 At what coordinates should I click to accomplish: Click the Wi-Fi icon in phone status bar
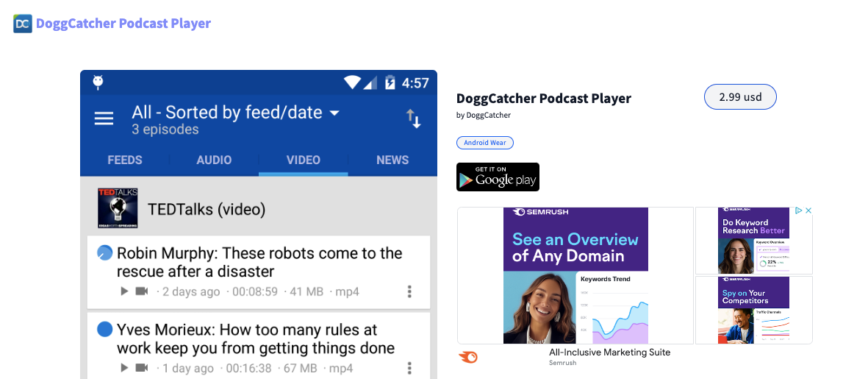click(x=352, y=82)
